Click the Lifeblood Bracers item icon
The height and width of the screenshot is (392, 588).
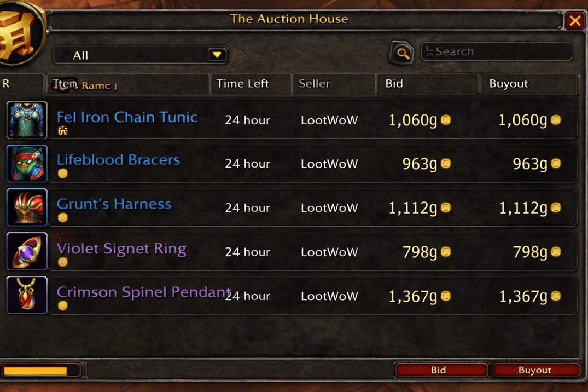[27, 164]
